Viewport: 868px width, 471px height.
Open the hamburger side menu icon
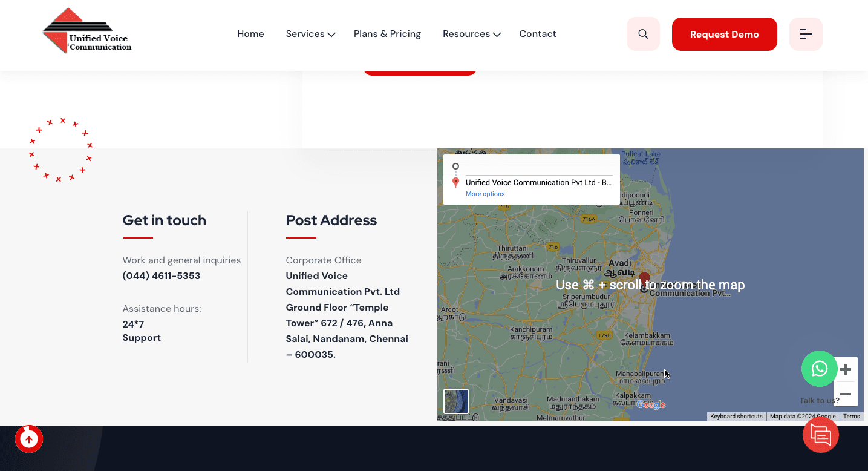click(806, 34)
